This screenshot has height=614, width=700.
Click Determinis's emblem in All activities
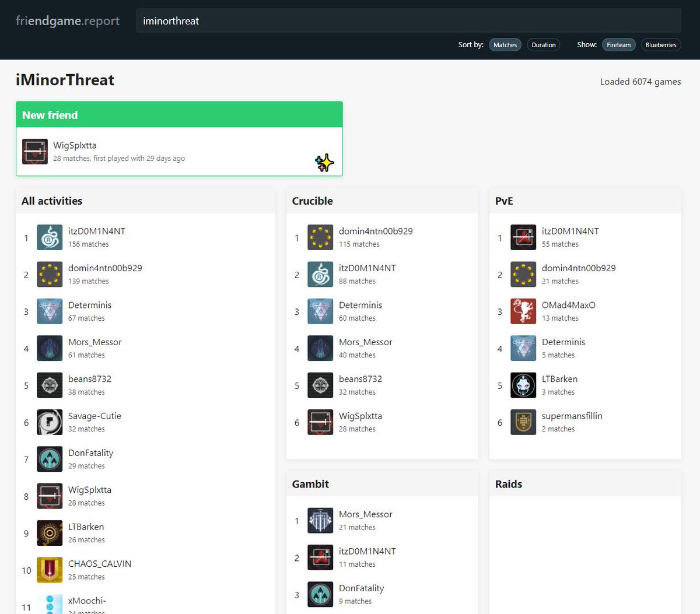pyautogui.click(x=50, y=311)
